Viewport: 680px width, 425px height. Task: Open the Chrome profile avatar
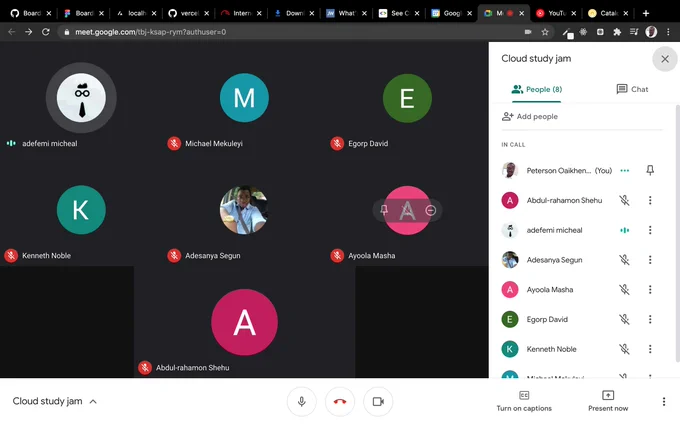[651, 32]
